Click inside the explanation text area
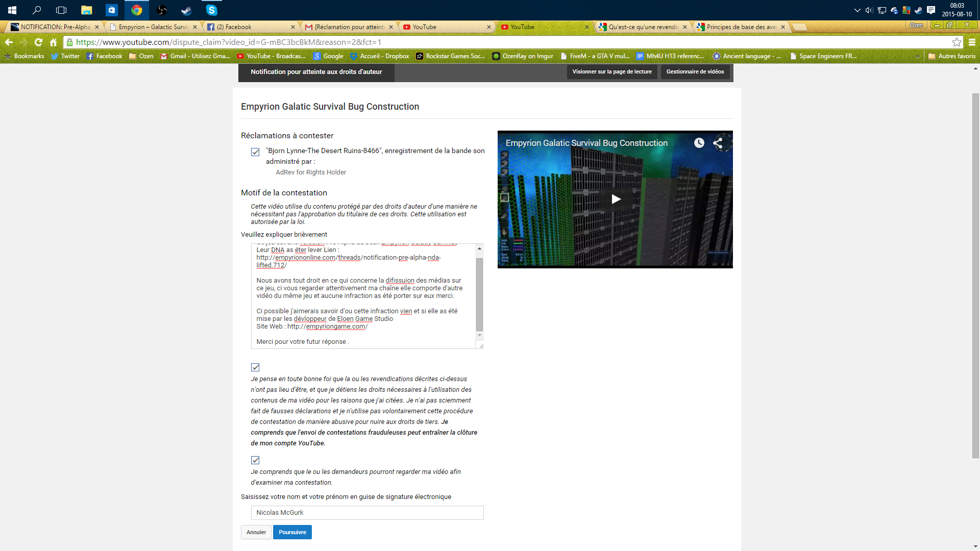 point(363,296)
